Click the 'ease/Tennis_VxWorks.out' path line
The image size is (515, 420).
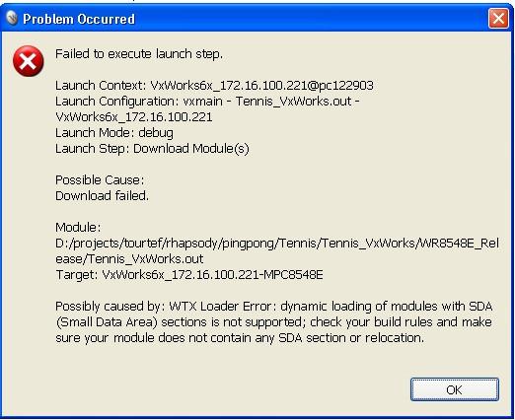coord(129,259)
